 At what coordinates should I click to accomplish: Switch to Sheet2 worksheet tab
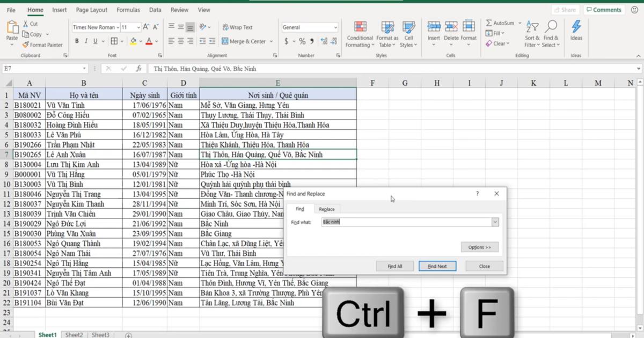(74, 335)
